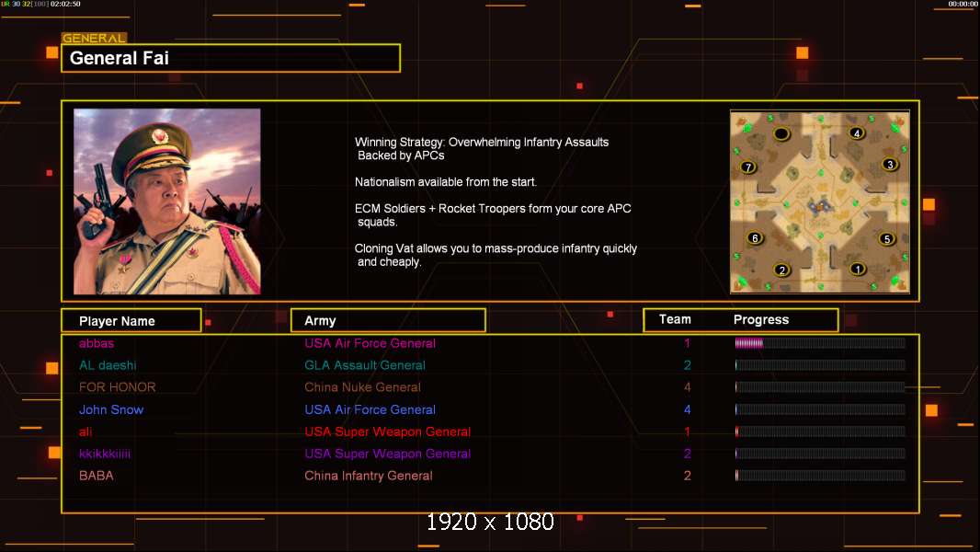Viewport: 980px width, 552px height.
Task: Click General Fai's portrait image
Action: coord(167,201)
